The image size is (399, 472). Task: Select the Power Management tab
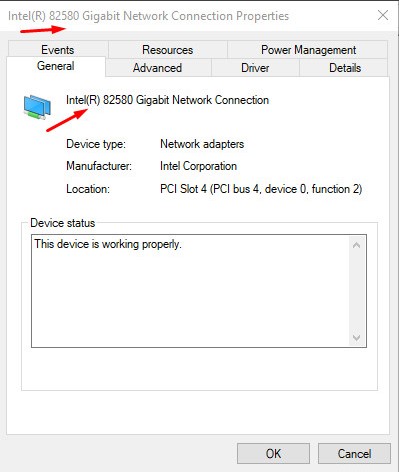(308, 50)
